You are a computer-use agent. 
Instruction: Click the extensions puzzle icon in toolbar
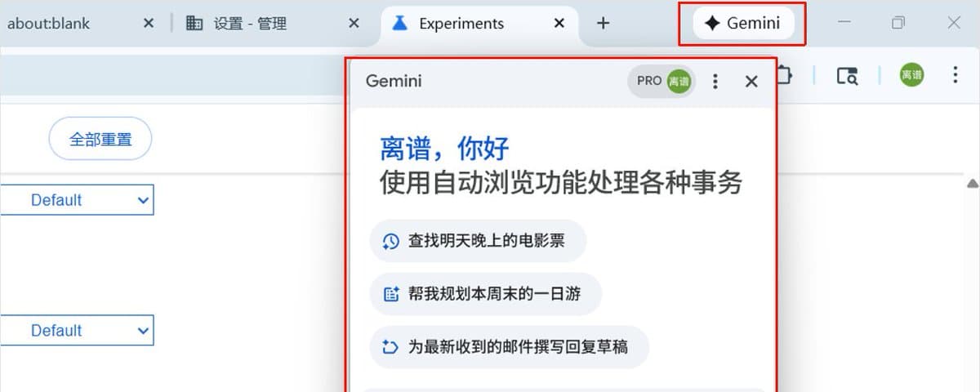point(785,75)
